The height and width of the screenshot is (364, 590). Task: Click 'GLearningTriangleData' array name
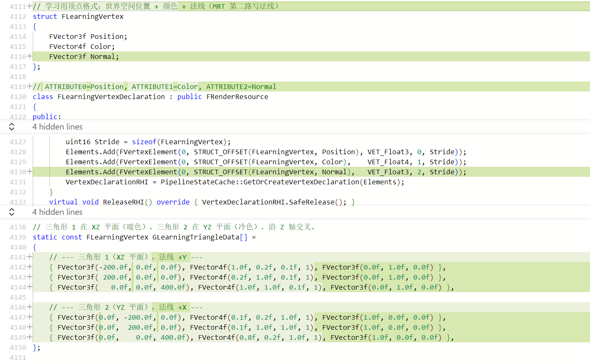click(196, 237)
